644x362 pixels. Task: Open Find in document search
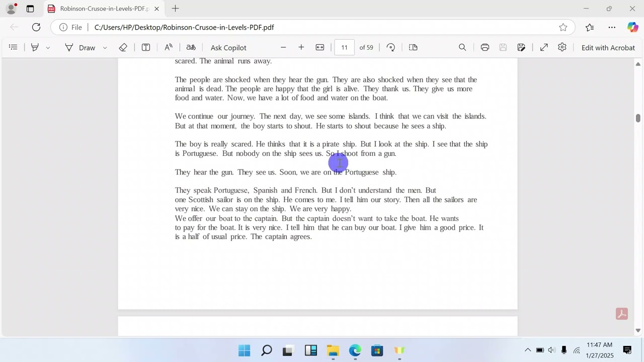[462, 47]
